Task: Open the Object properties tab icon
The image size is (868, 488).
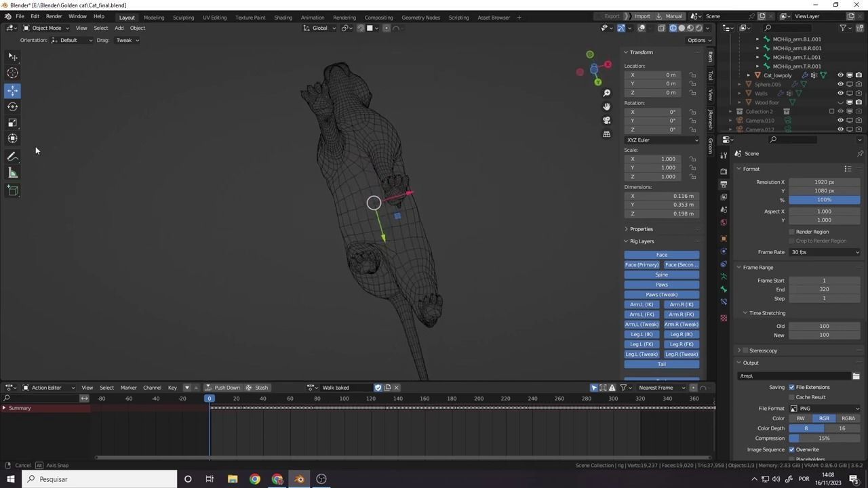Action: 724,238
